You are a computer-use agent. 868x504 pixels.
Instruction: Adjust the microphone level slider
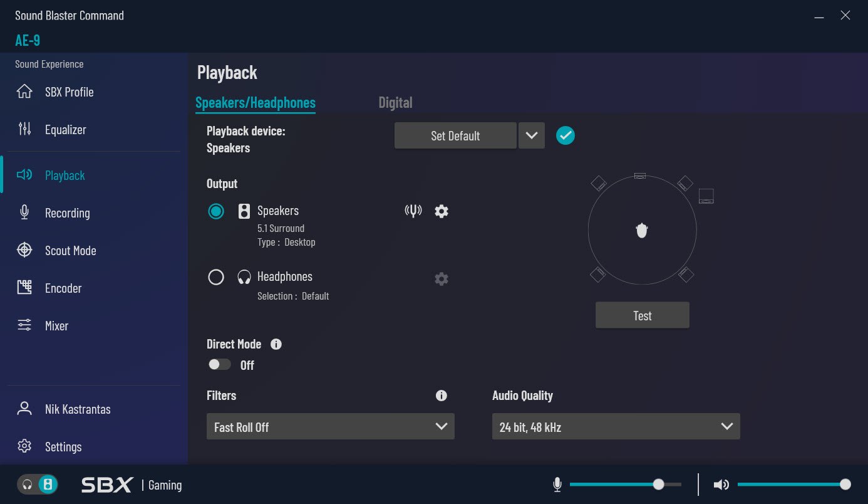pyautogui.click(x=625, y=484)
